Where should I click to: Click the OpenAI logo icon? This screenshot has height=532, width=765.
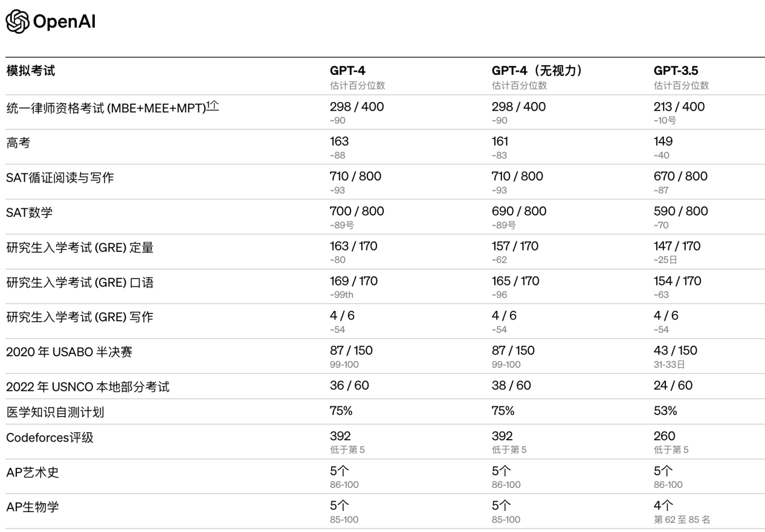(17, 22)
